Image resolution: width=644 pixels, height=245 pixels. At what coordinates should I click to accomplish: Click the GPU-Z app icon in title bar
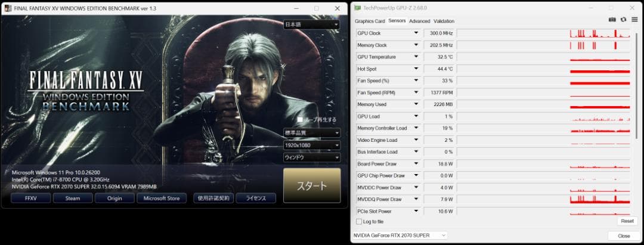tap(358, 8)
